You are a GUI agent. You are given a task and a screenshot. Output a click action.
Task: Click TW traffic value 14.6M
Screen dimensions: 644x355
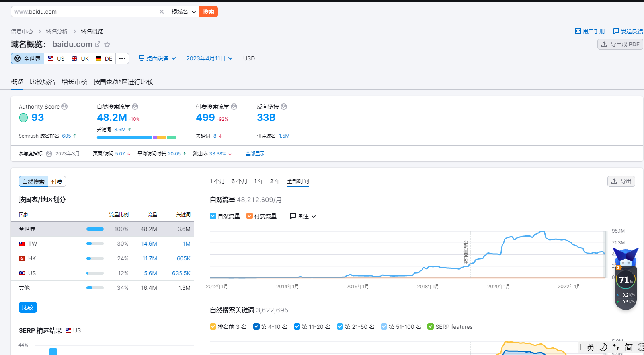[x=149, y=244]
